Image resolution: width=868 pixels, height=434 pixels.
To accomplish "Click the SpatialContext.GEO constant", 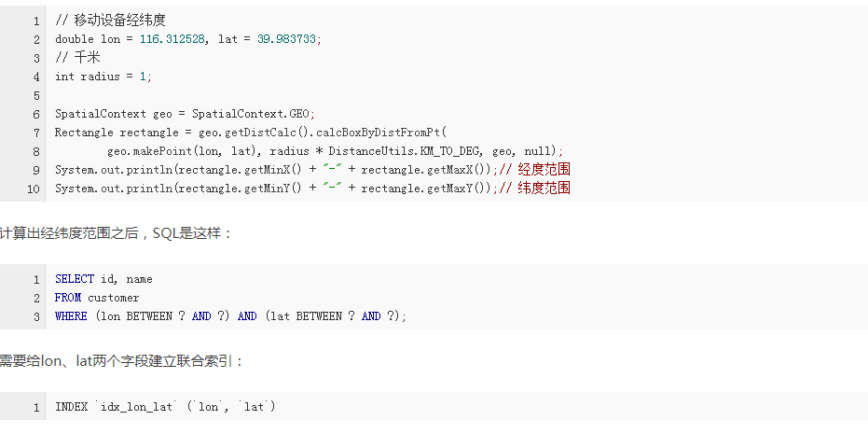I will pos(252,114).
